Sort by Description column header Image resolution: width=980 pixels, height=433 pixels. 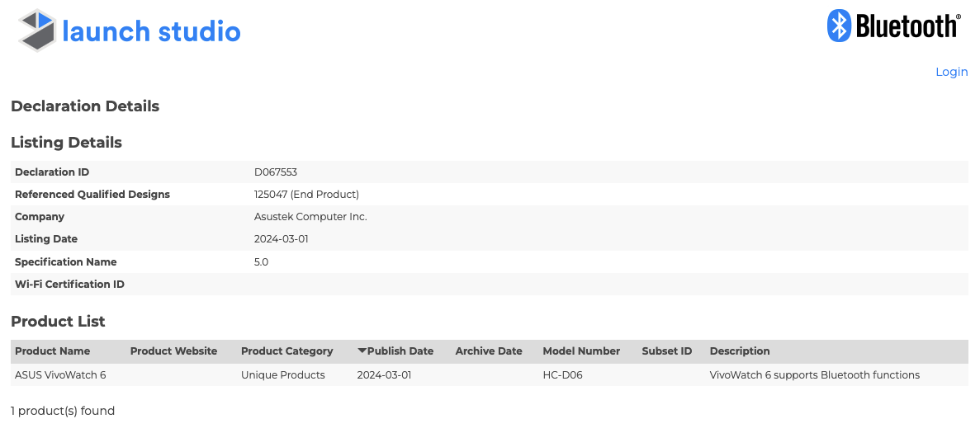pos(740,351)
